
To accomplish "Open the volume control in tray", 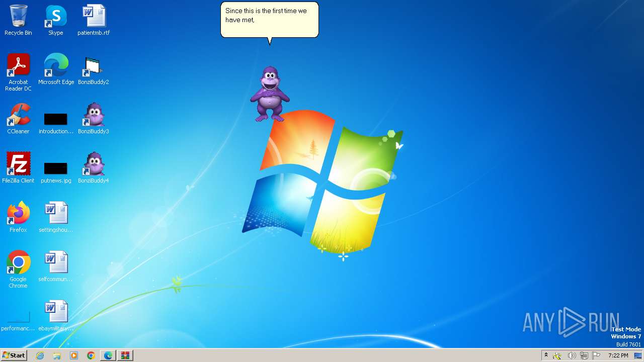I will click(x=572, y=355).
